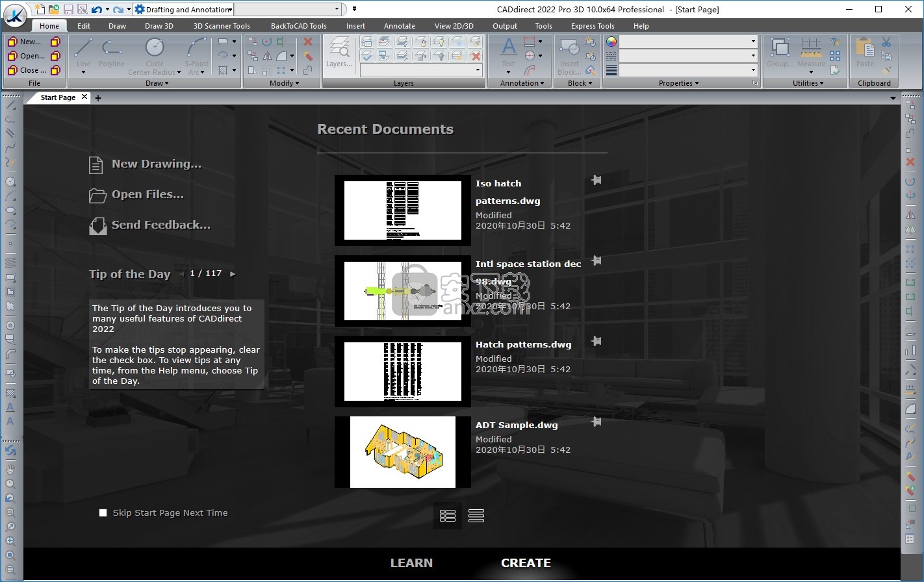This screenshot has width=924, height=582.
Task: Select the Polyline tool
Action: [x=112, y=51]
